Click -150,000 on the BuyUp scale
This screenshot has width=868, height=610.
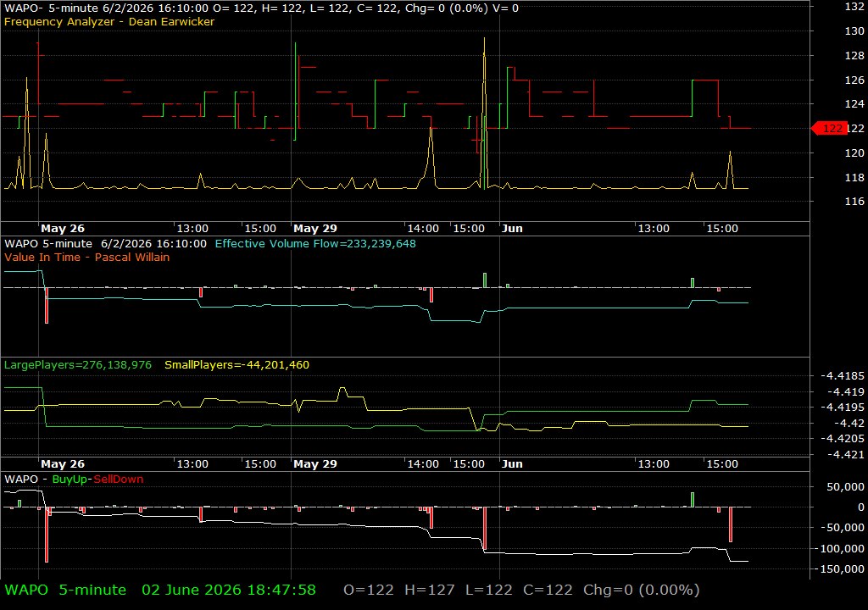pos(838,569)
